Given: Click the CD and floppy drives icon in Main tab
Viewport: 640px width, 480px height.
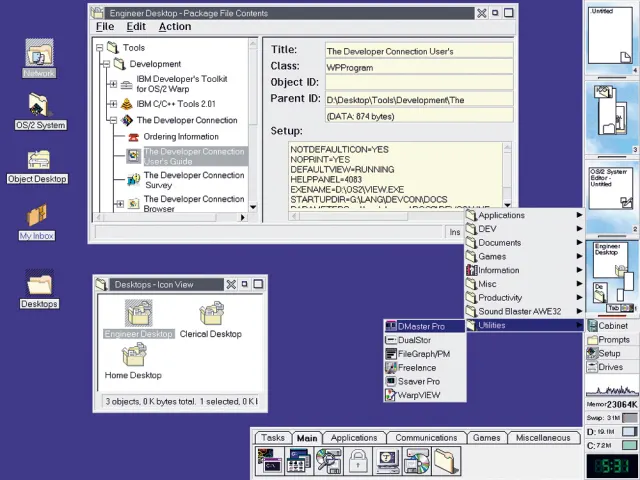Looking at the screenshot, I should (417, 460).
